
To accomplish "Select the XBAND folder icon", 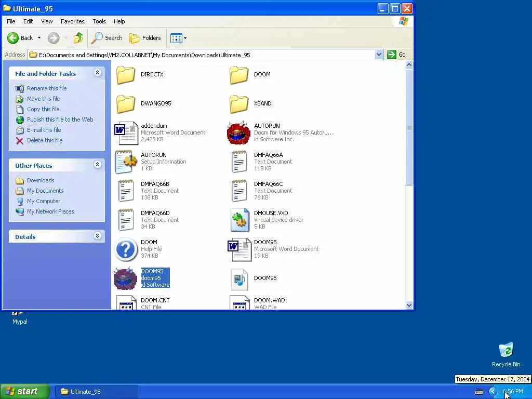I will pos(239,104).
